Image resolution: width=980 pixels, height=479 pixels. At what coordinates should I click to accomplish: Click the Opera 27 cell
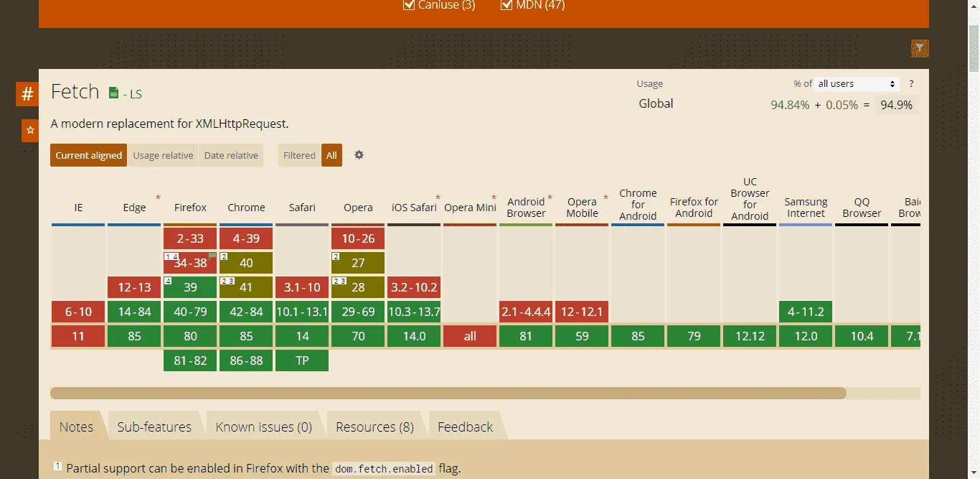point(358,263)
